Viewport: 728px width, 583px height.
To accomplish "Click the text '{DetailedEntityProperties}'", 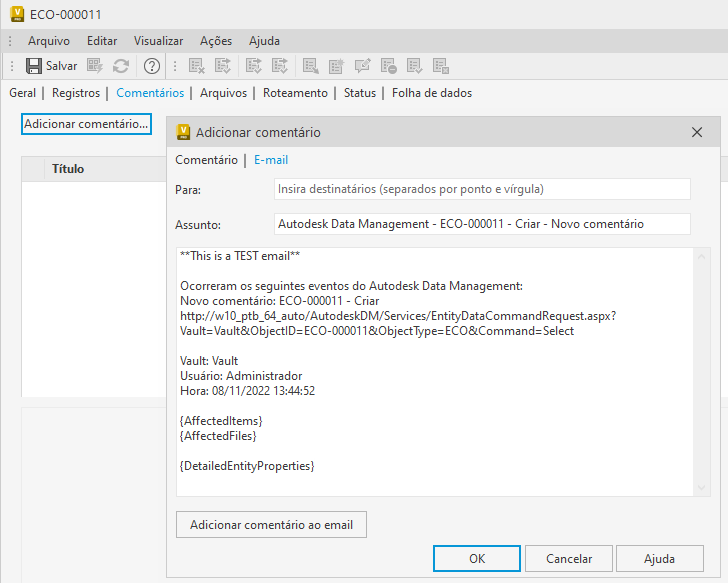I will [247, 466].
